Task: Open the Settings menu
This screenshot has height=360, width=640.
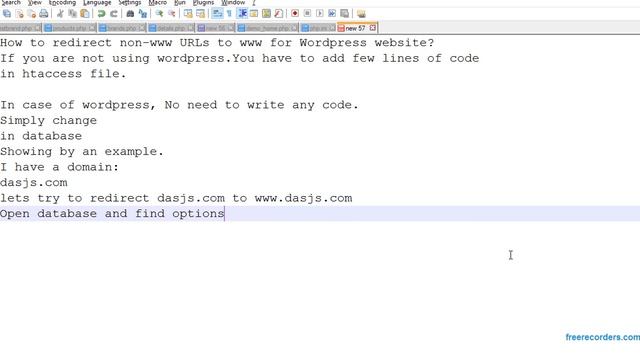Action: tap(130, 2)
